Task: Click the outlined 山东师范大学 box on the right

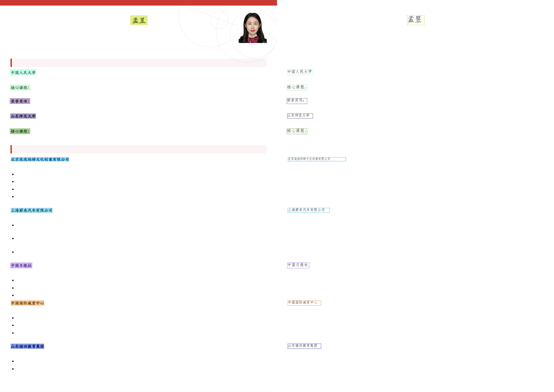Action: pyautogui.click(x=300, y=116)
